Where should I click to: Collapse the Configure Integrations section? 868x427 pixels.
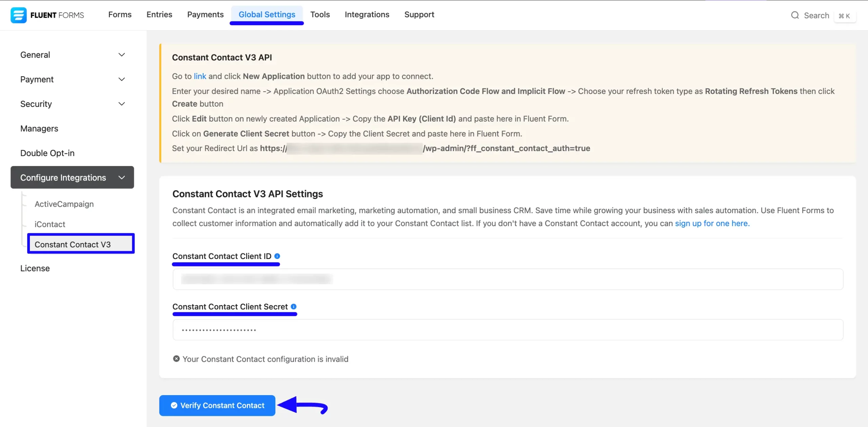coord(72,178)
